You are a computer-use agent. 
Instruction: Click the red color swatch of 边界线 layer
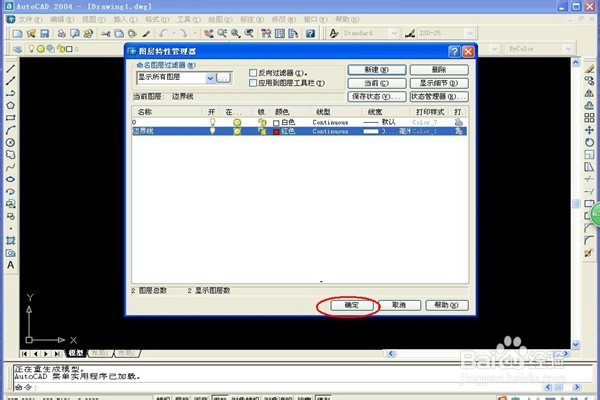click(x=276, y=132)
